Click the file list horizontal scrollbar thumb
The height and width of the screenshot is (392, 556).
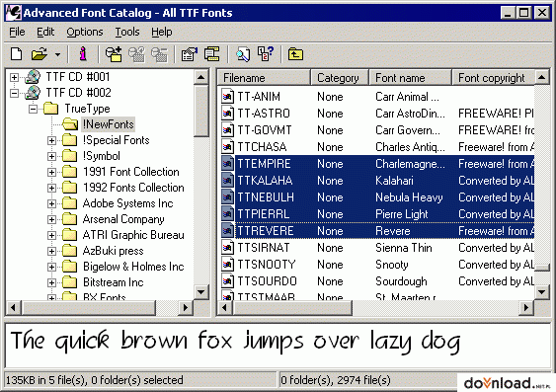[x=293, y=307]
